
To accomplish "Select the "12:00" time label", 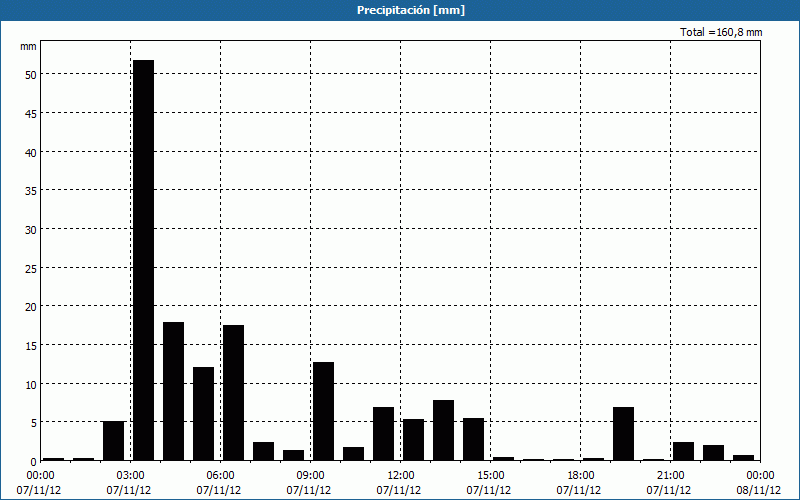I will point(401,476).
